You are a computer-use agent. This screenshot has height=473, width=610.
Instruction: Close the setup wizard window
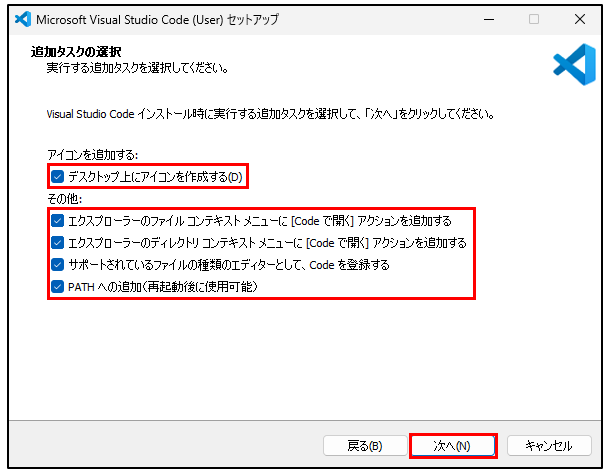tap(580, 19)
